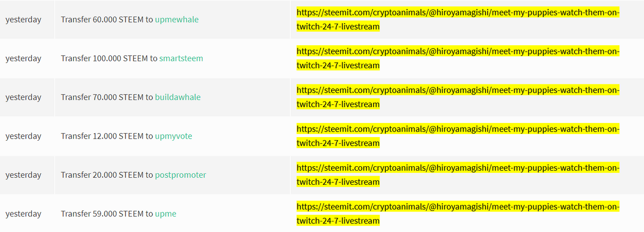Viewport: 644px width, 232px height.
Task: Click 'Transfer 12.000 STEEM' text
Action: (x=102, y=136)
